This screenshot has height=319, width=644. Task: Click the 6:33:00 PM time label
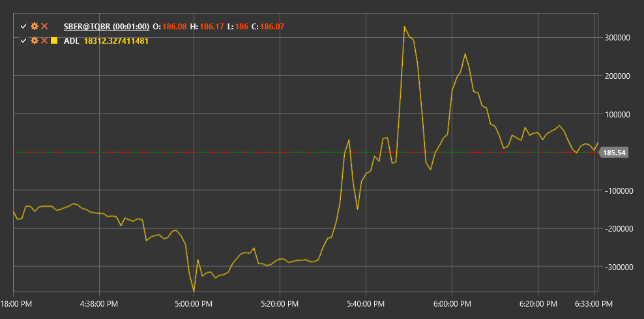click(594, 304)
